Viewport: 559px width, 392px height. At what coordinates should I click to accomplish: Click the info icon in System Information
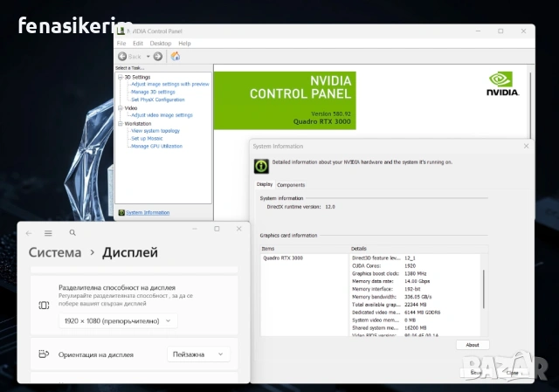(x=261, y=166)
